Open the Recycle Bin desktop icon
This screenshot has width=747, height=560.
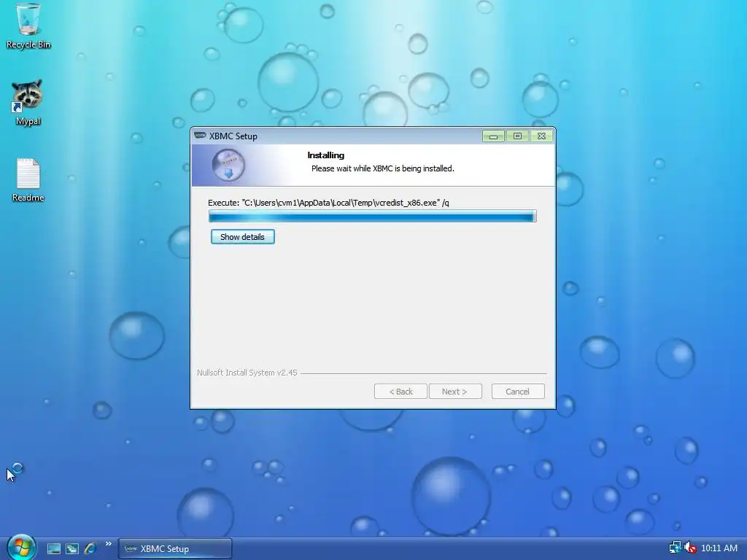(x=28, y=25)
